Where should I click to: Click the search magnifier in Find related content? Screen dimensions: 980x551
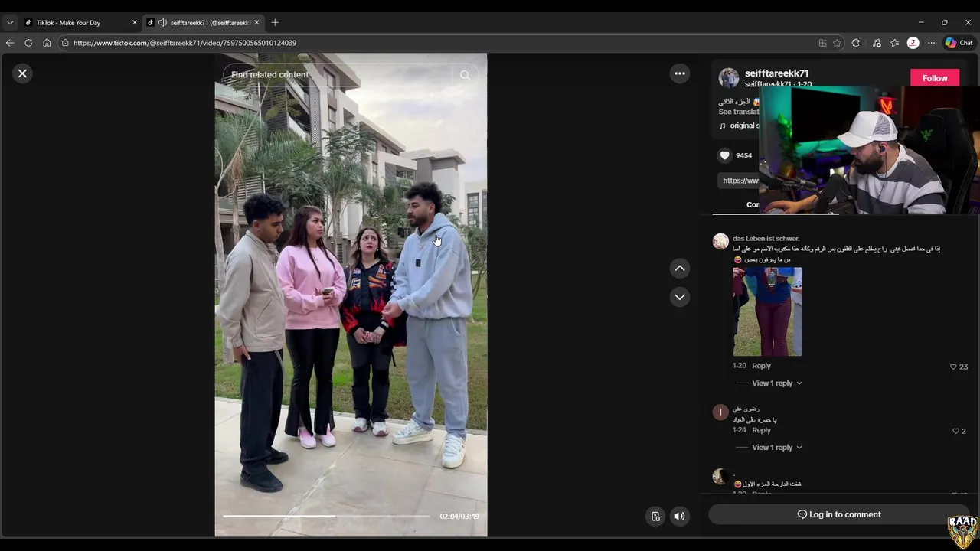click(465, 75)
